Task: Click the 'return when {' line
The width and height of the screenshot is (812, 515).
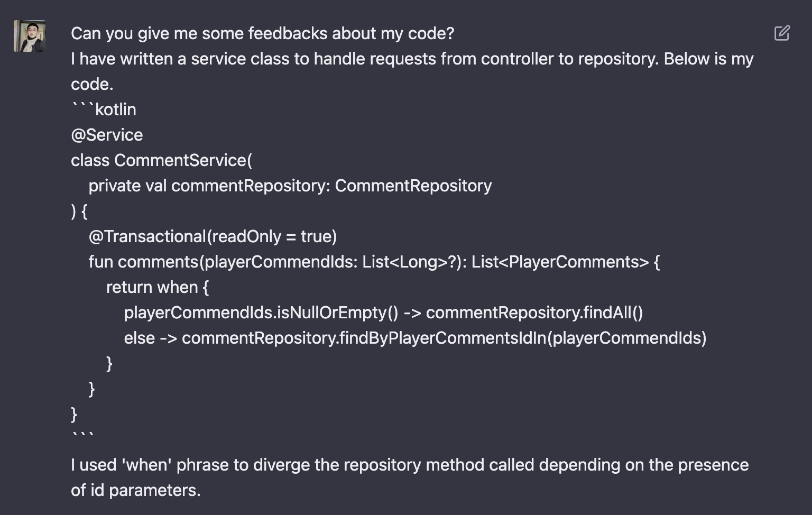Action: (158, 287)
